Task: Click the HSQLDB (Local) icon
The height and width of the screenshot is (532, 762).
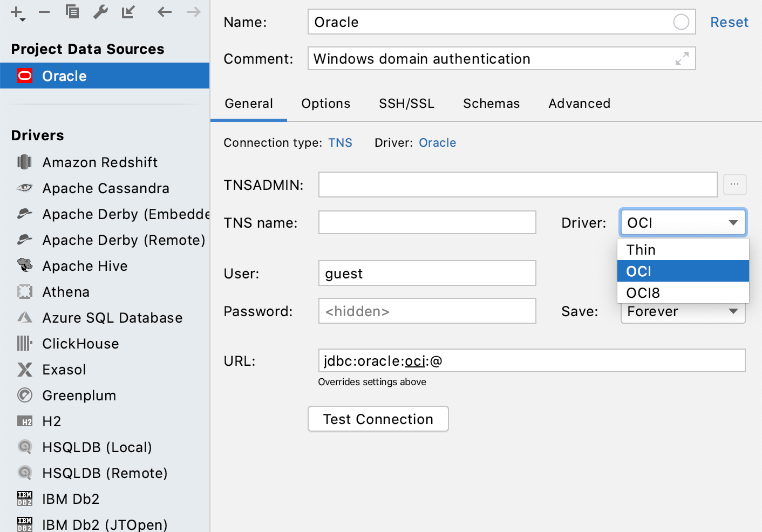Action: coord(25,447)
